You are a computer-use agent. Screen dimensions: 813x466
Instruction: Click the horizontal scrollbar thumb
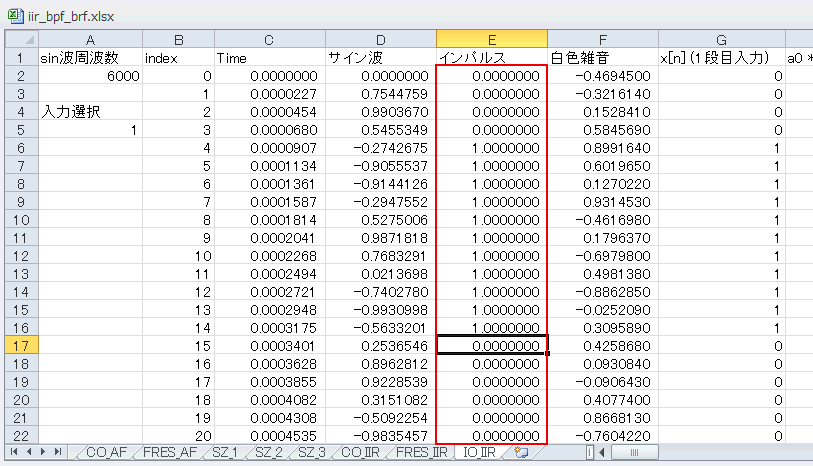(634, 453)
